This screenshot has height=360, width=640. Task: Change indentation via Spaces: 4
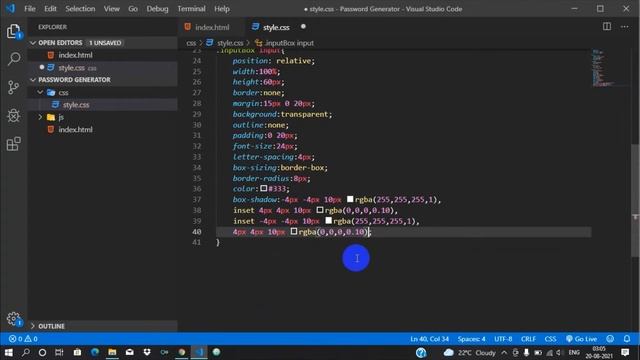471,339
